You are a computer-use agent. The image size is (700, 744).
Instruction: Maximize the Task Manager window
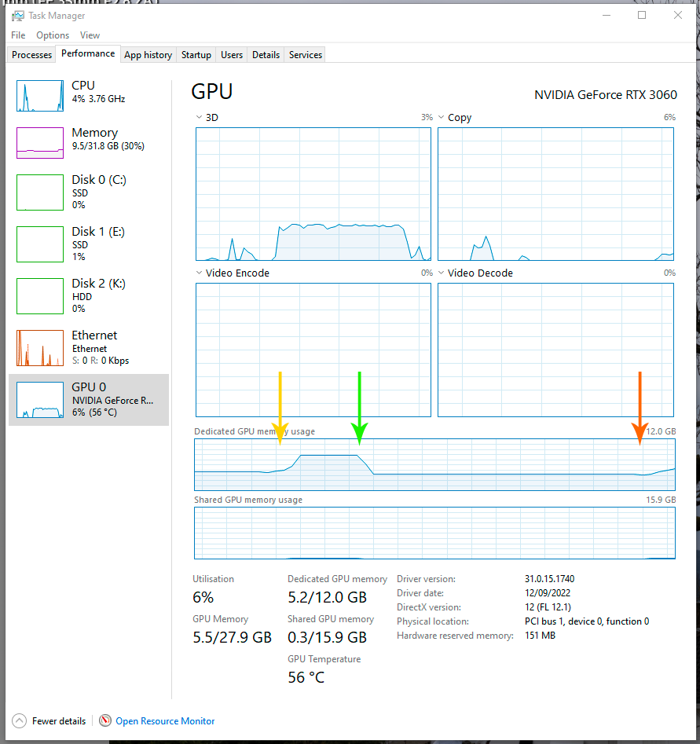[642, 15]
